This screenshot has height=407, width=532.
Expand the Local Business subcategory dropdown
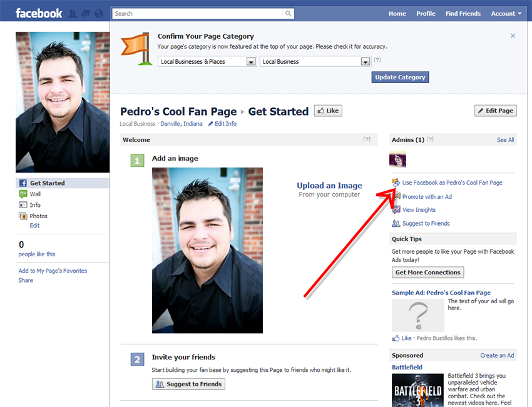[315, 61]
